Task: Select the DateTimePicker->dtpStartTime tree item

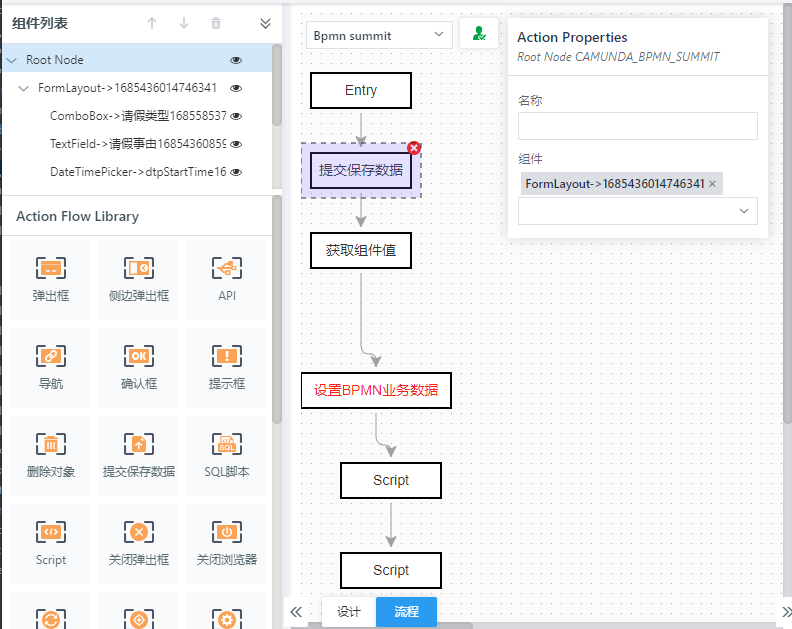Action: [x=138, y=172]
